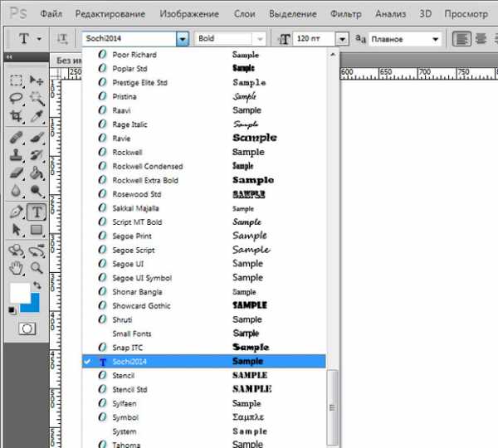
Task: Select Segoe UI from font list
Action: point(128,264)
